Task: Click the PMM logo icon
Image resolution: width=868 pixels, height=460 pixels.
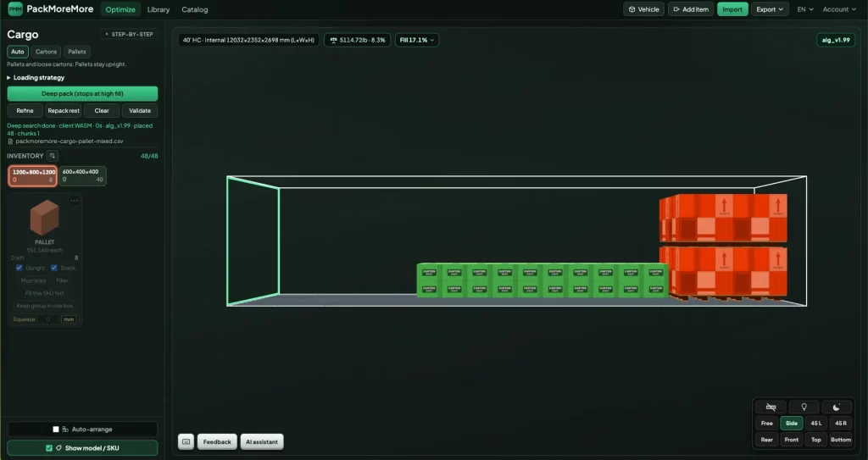Action: click(x=15, y=8)
